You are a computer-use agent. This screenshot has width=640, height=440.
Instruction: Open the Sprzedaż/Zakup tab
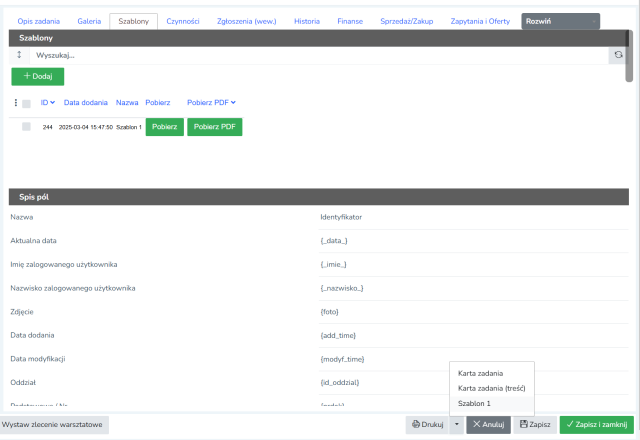pyautogui.click(x=407, y=21)
